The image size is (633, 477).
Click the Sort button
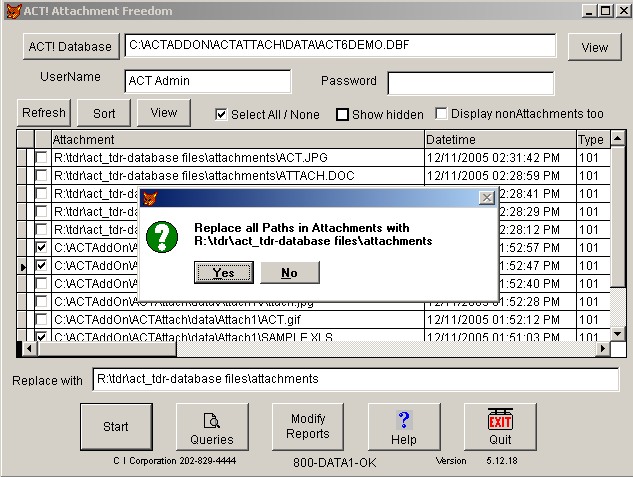click(104, 113)
